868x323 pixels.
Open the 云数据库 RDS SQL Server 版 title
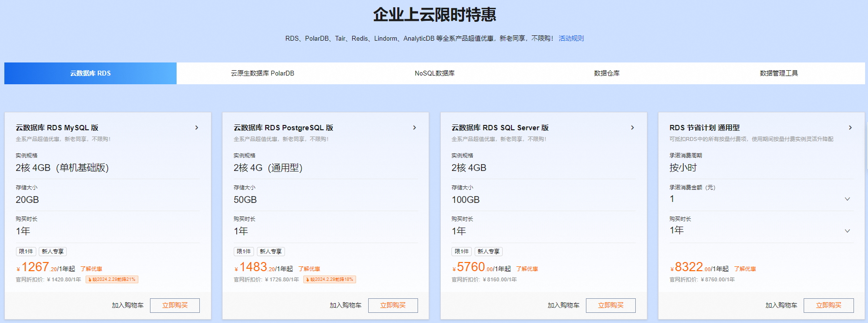click(500, 128)
